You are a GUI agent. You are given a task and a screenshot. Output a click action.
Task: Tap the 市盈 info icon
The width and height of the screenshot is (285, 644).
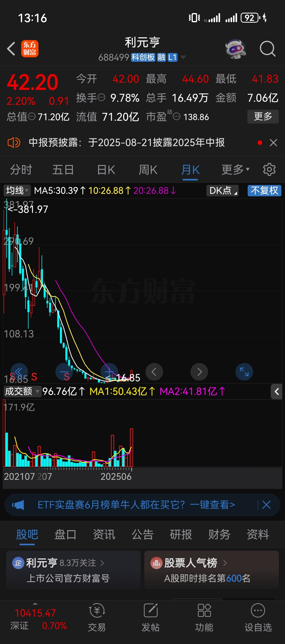click(x=177, y=116)
